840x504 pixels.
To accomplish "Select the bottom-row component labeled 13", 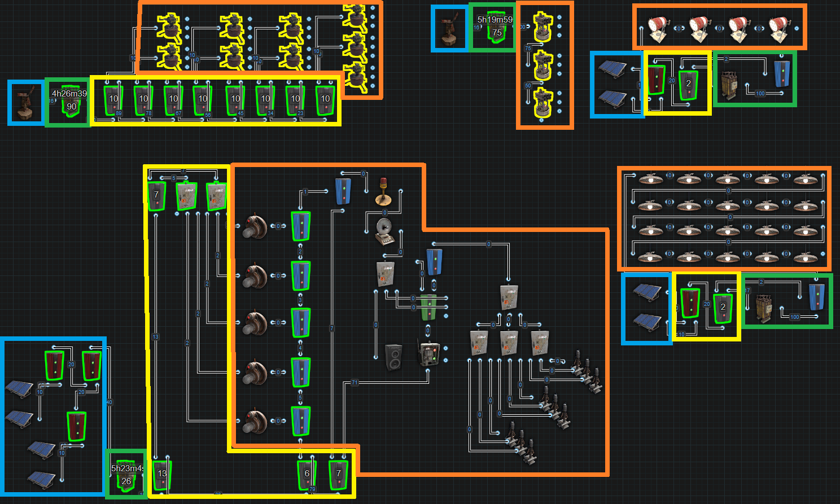I will click(162, 475).
